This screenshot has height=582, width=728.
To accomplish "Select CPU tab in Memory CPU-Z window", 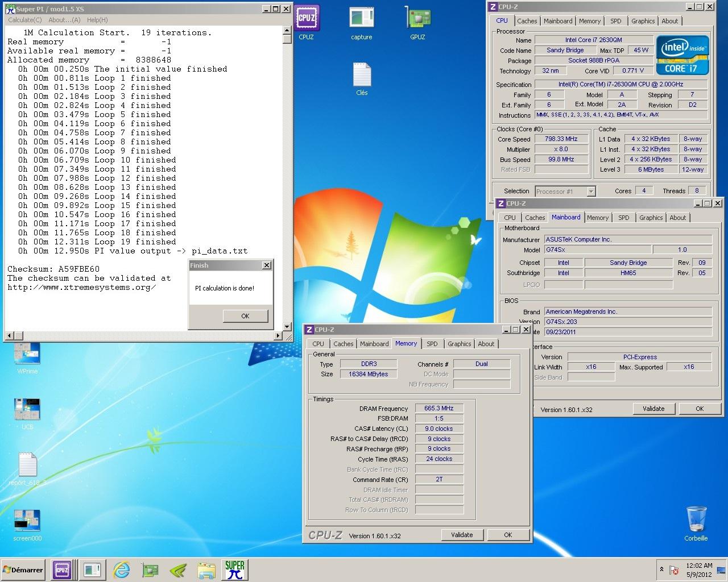I will tap(318, 344).
